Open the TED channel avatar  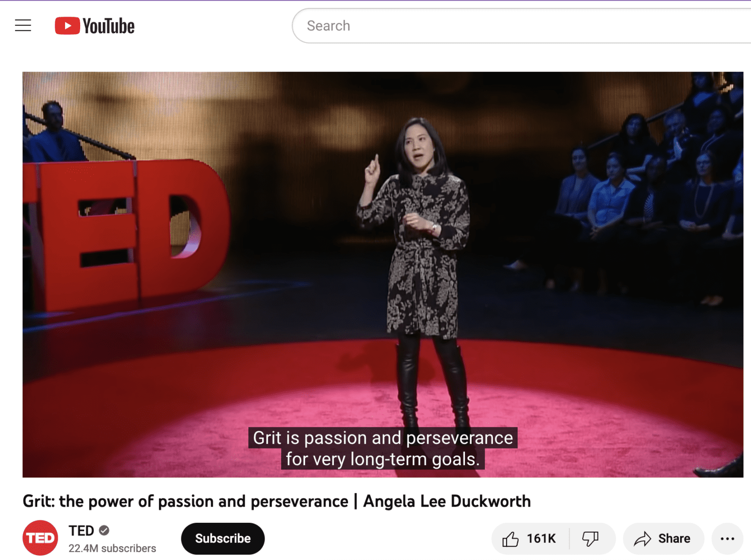tap(40, 538)
